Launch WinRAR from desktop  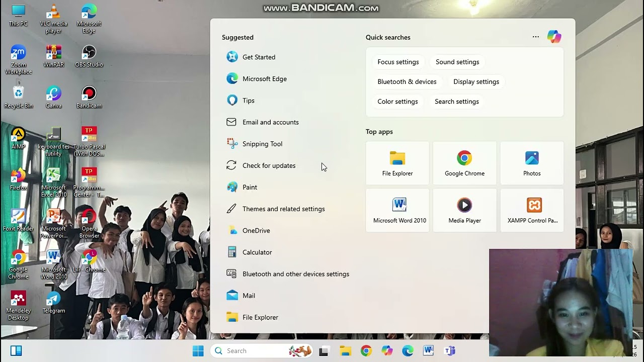(x=53, y=56)
